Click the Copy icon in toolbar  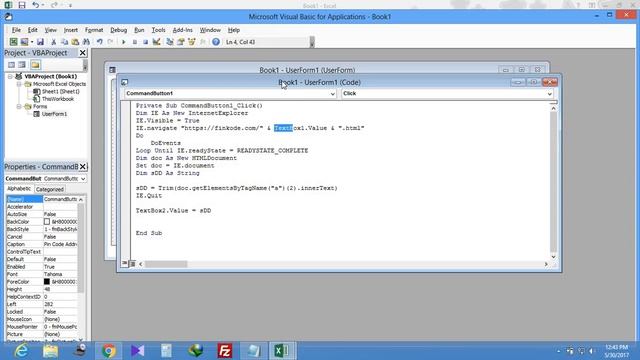(x=64, y=42)
